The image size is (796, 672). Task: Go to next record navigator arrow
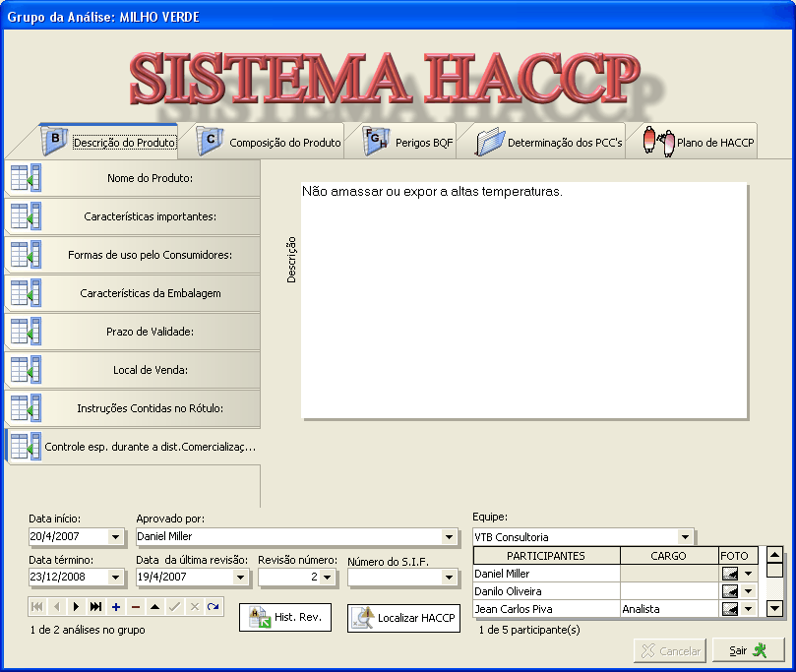(x=76, y=606)
